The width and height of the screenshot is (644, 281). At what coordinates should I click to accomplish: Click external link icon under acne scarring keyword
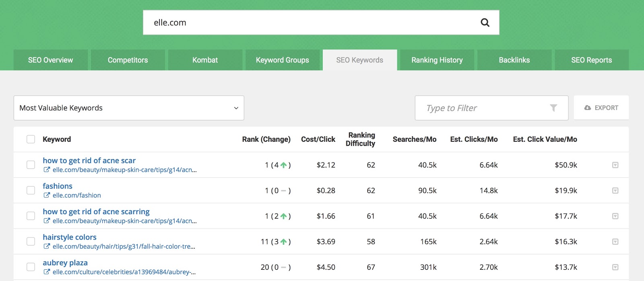click(47, 221)
